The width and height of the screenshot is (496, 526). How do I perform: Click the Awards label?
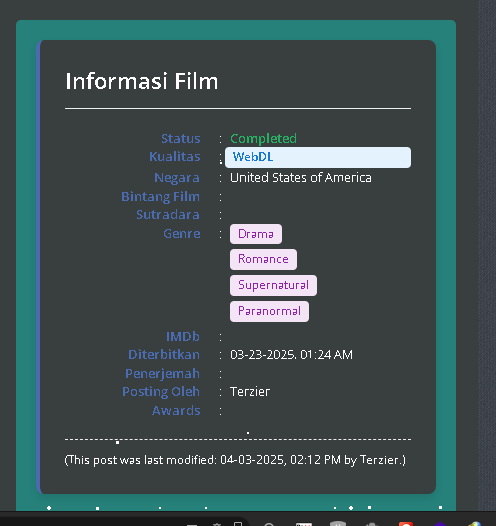click(x=176, y=411)
